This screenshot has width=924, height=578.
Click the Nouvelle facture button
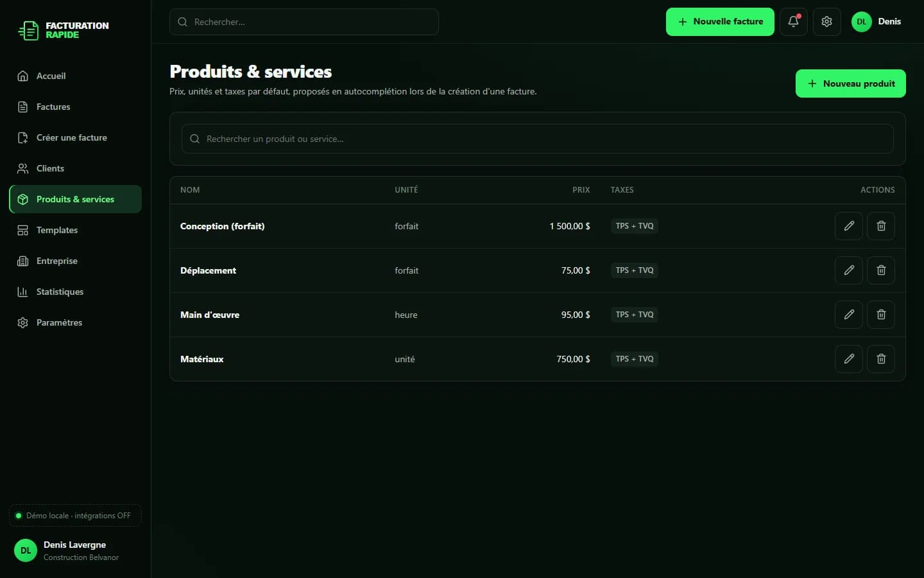pyautogui.click(x=720, y=22)
